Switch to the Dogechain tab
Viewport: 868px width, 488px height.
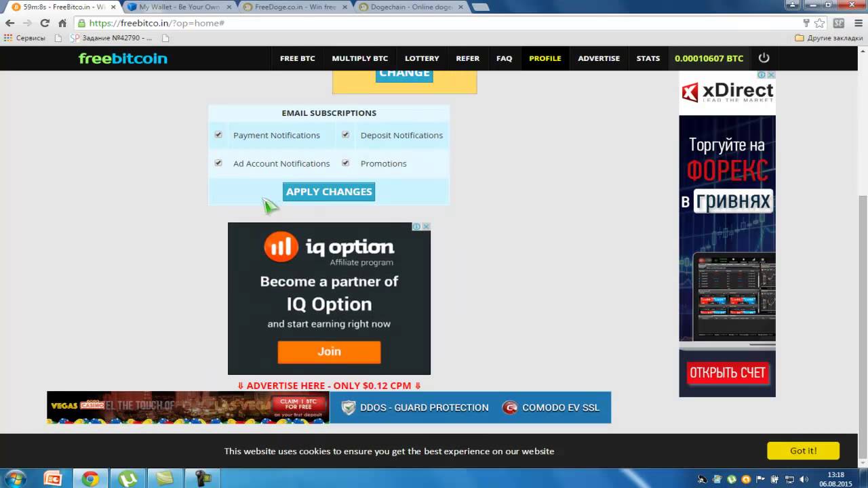point(410,7)
